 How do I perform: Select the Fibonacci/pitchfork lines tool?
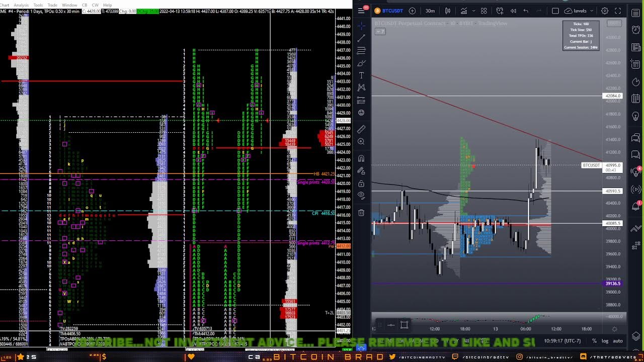tap(361, 51)
